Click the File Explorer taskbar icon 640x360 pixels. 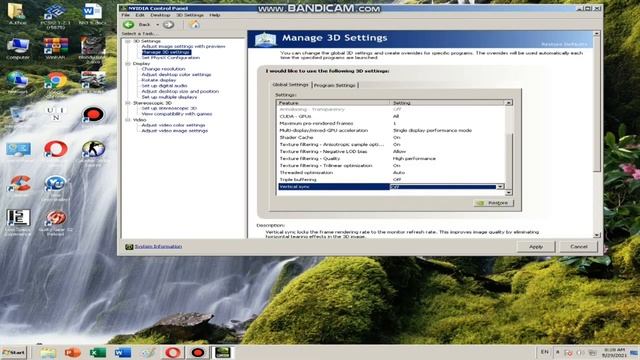(x=48, y=352)
